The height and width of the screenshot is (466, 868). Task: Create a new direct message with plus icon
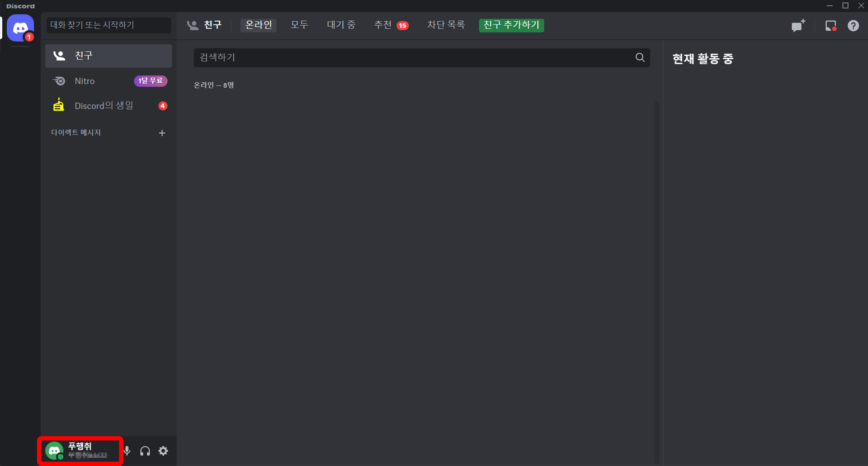click(x=162, y=133)
